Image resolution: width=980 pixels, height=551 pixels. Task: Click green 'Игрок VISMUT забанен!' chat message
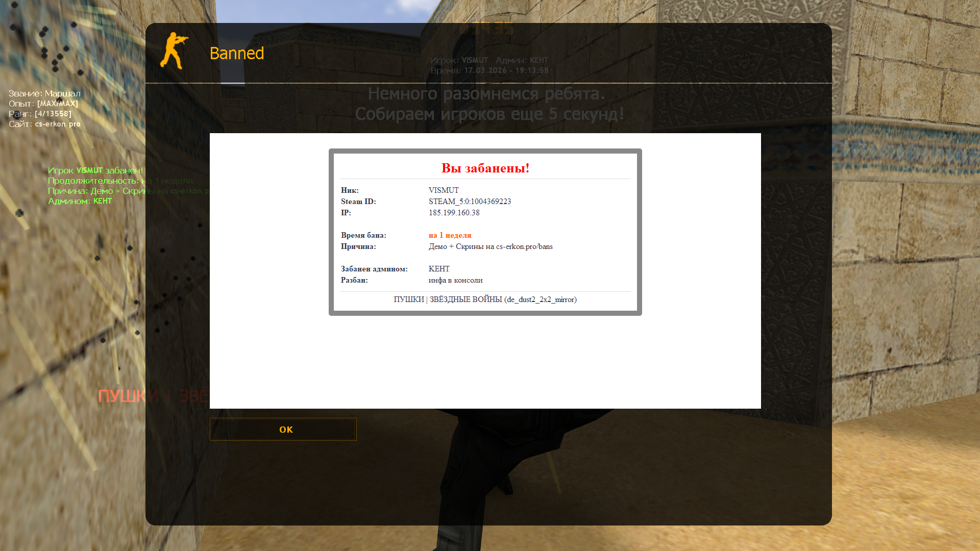pyautogui.click(x=95, y=170)
